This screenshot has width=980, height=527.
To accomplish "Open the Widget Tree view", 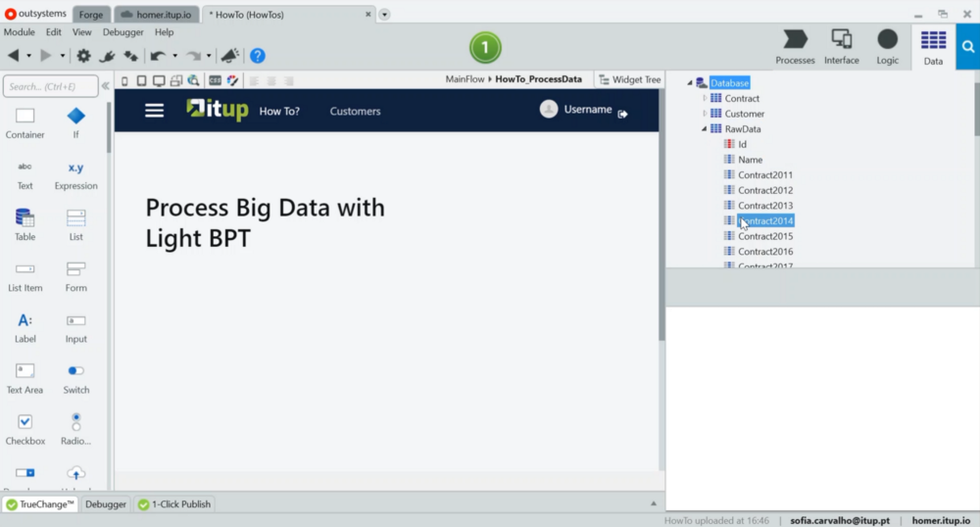I will point(629,79).
